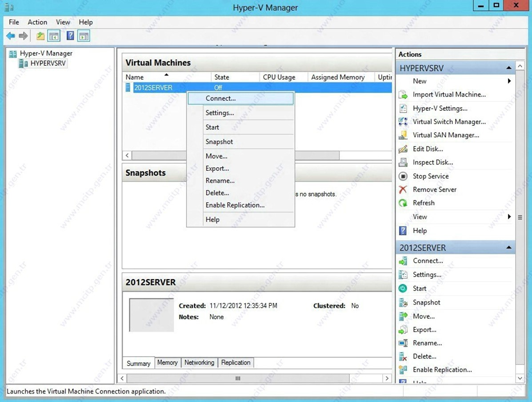Click the Forward arrow toolbar icon
This screenshot has width=532, height=402.
click(23, 36)
